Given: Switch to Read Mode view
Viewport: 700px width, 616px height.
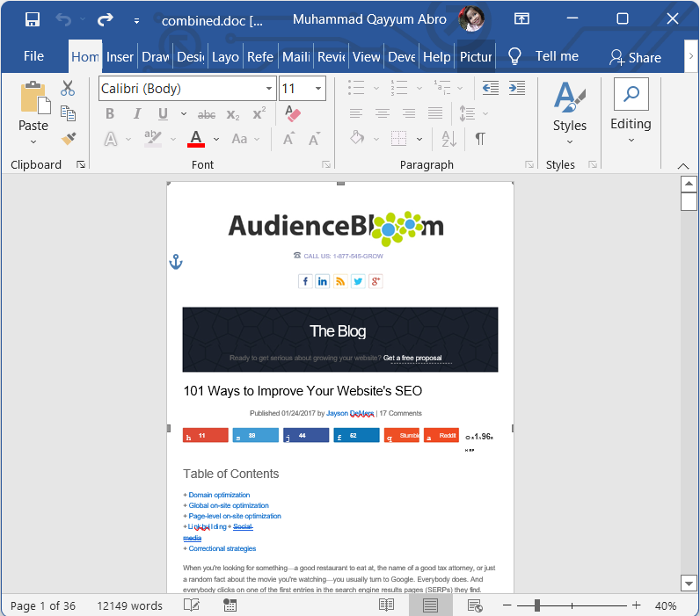Looking at the screenshot, I should pyautogui.click(x=386, y=605).
